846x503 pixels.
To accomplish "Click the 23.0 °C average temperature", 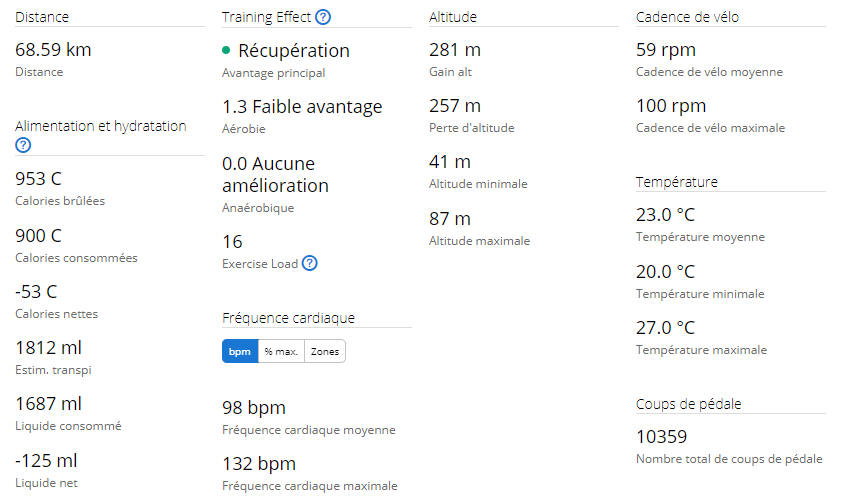I will click(665, 215).
